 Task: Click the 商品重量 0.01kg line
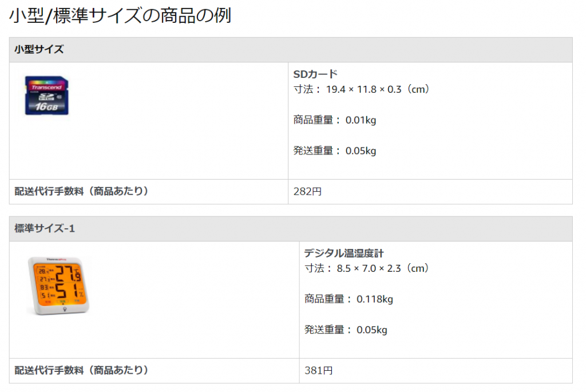(335, 120)
